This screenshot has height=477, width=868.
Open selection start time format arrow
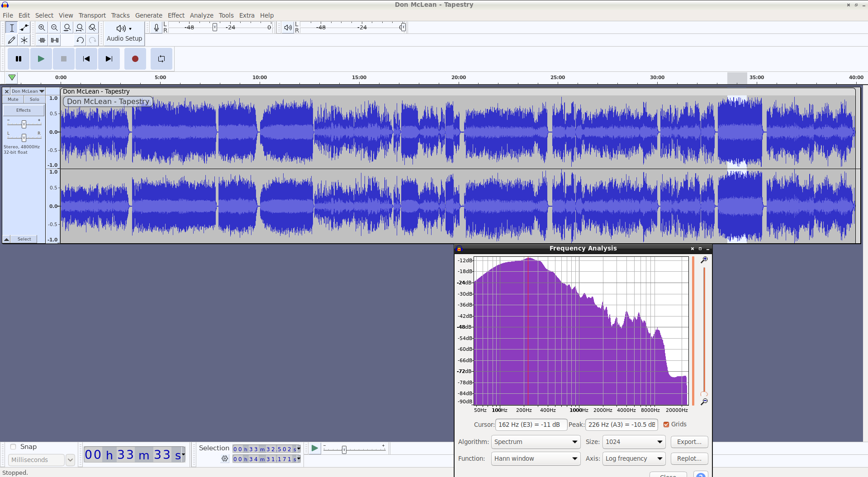(299, 449)
